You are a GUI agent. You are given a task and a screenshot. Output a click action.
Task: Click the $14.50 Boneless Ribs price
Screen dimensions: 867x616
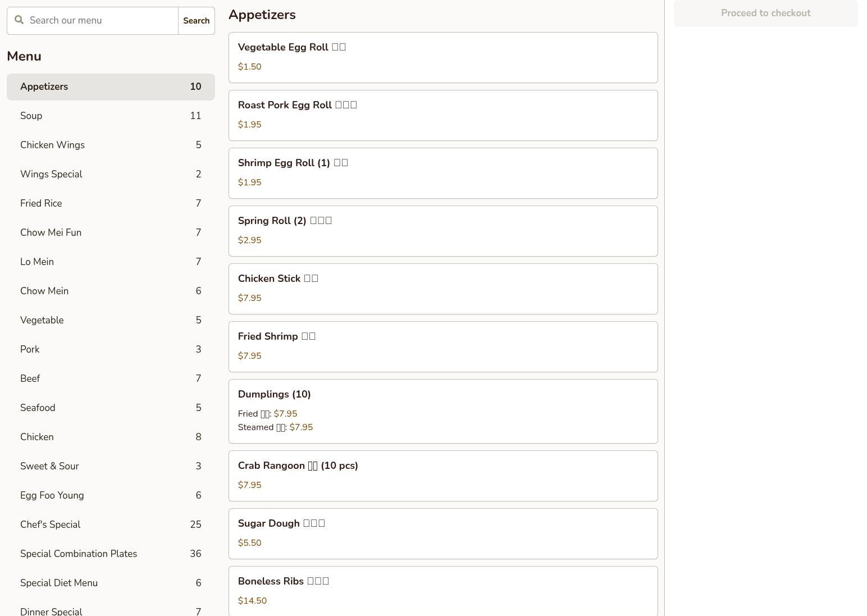click(252, 601)
